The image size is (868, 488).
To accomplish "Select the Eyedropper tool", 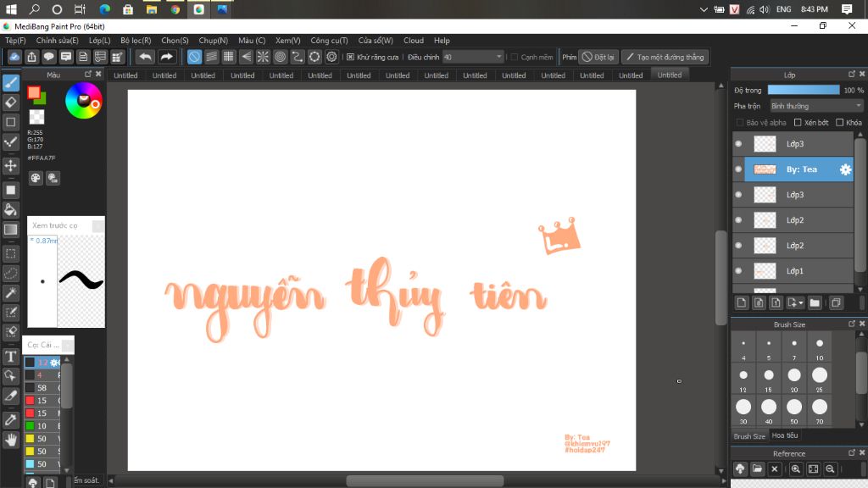I will [x=10, y=420].
